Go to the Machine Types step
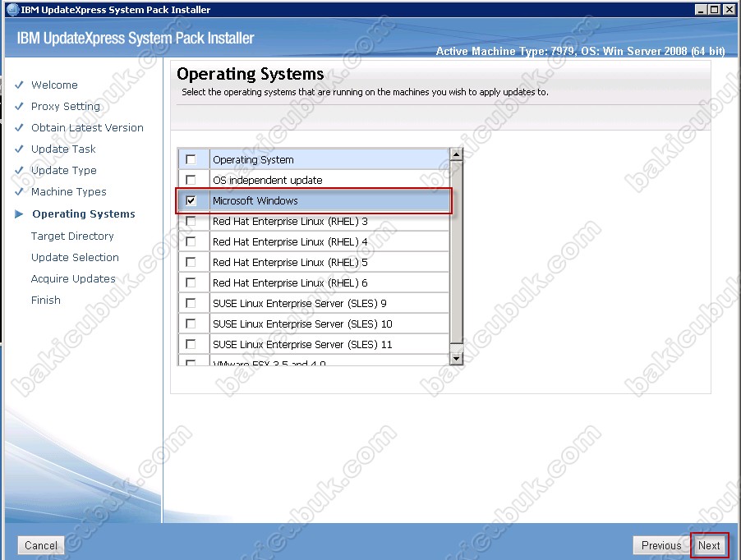This screenshot has height=560, width=741. click(68, 191)
